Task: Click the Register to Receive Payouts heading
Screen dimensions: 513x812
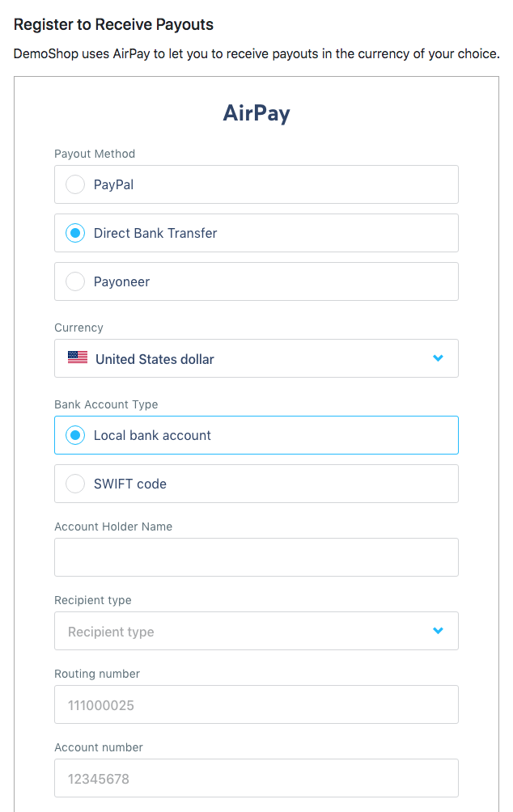Action: (x=113, y=24)
